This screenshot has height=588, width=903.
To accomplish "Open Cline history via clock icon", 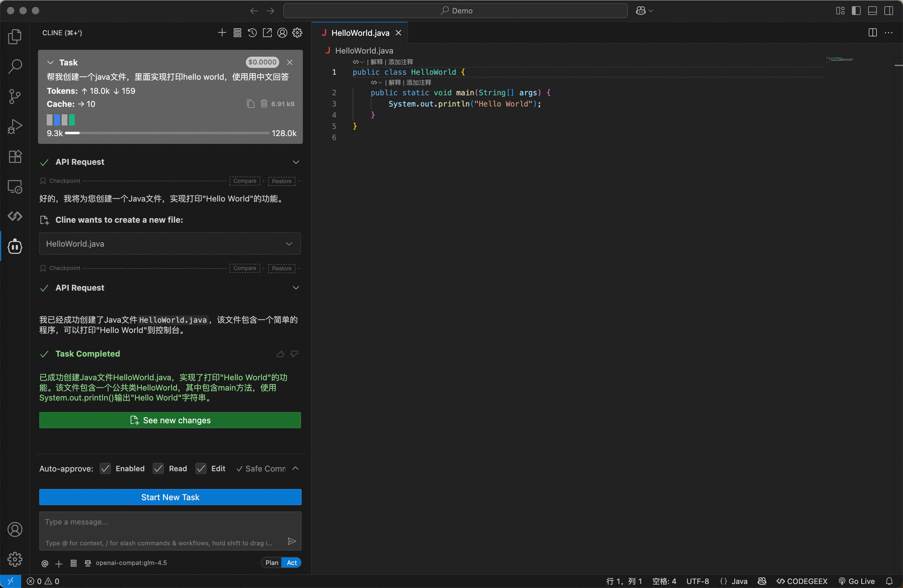I will 252,33.
